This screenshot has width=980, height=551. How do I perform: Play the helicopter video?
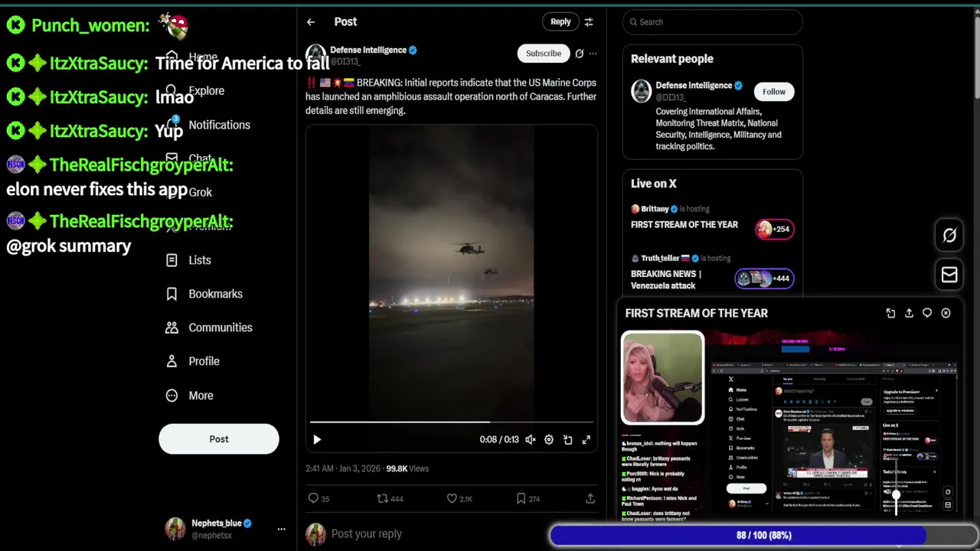(317, 440)
